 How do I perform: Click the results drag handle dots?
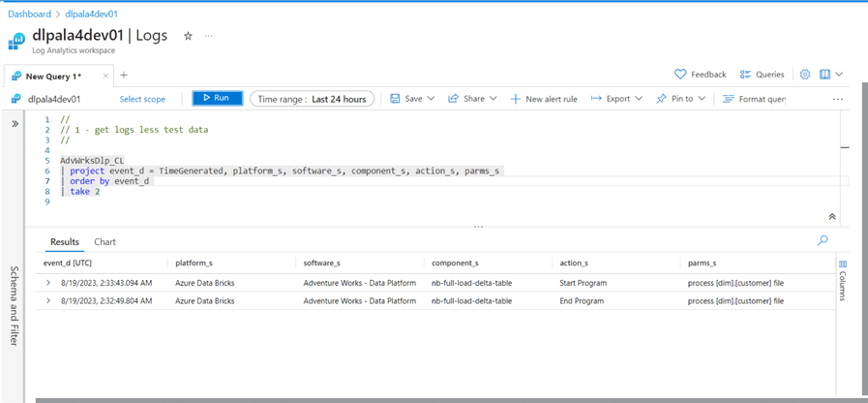[x=479, y=226]
